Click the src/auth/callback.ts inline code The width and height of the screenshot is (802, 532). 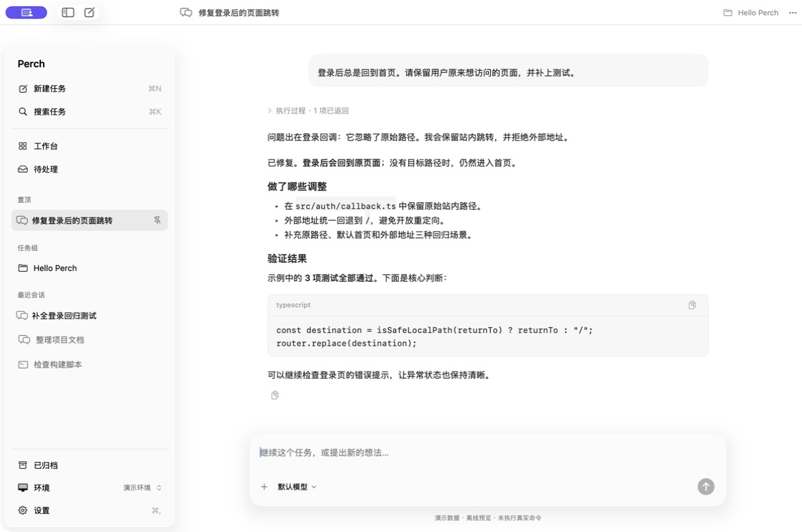coord(346,206)
